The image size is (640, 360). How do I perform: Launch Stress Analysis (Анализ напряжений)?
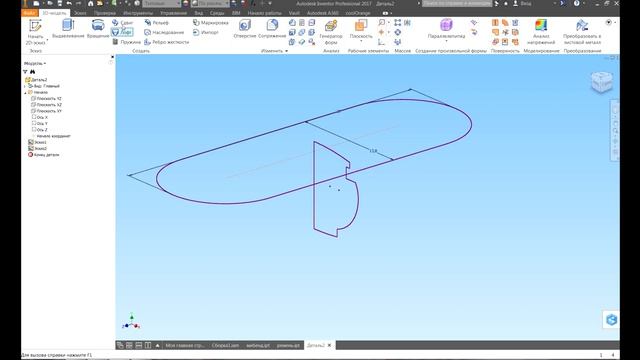point(541,31)
